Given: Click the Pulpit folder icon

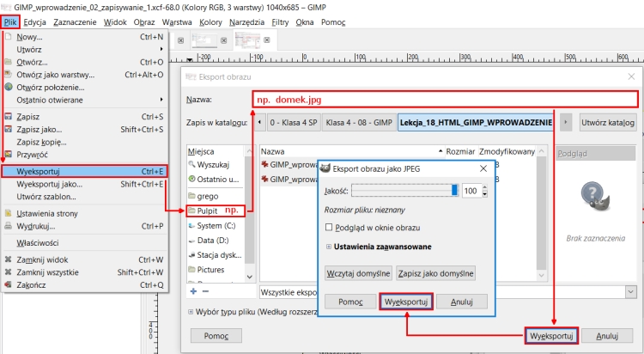Looking at the screenshot, I should tap(191, 211).
